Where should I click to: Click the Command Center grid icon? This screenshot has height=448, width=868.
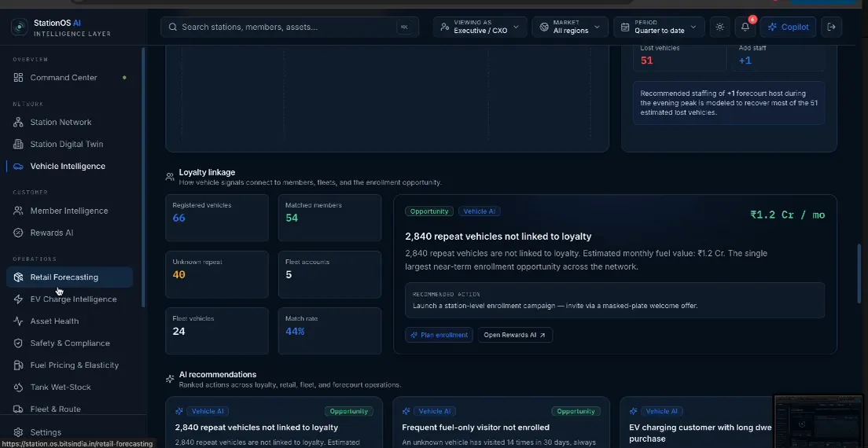(18, 78)
